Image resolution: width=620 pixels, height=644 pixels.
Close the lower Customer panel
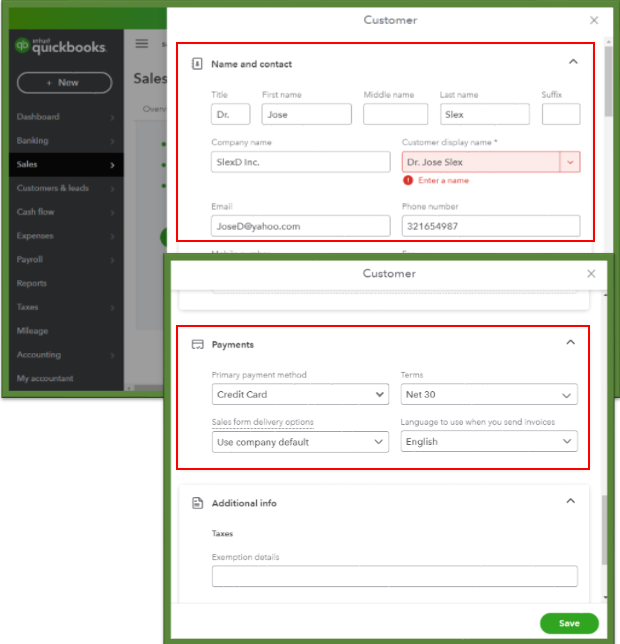[591, 274]
